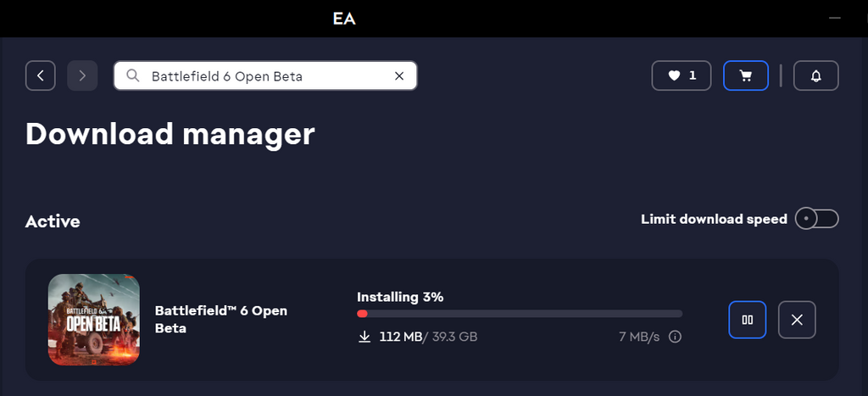This screenshot has width=868, height=396.
Task: Go forward with the right arrow button
Action: (x=82, y=75)
